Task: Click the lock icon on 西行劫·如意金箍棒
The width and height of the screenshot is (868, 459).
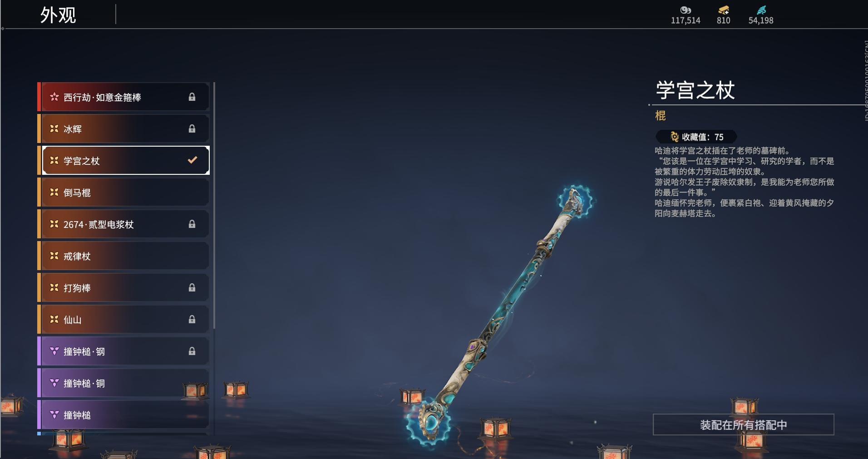Action: tap(192, 97)
